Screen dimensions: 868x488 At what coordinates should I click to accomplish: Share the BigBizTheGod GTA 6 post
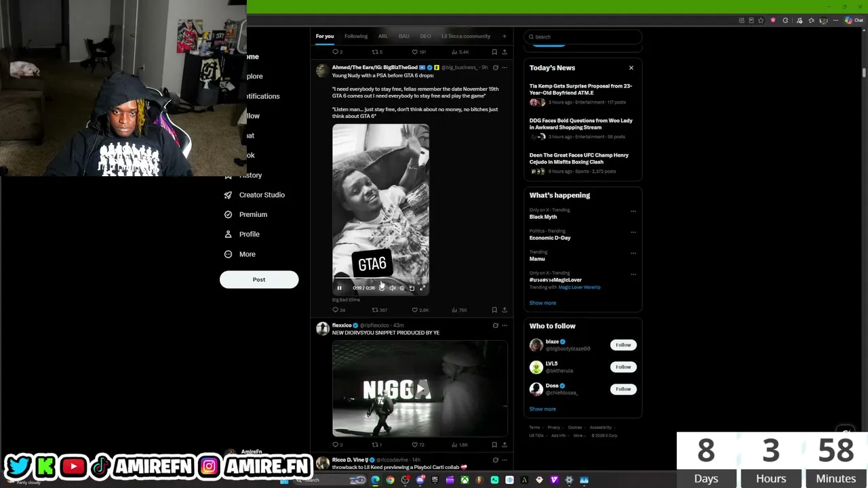504,310
